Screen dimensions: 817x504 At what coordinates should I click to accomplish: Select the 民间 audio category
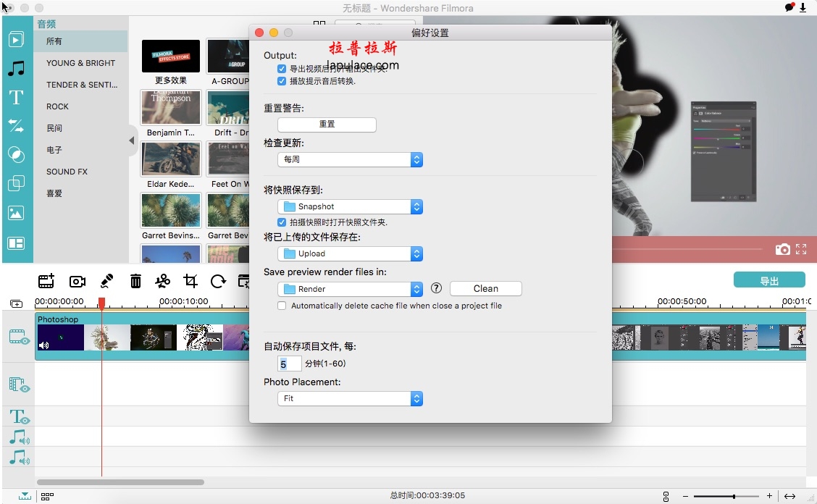pos(80,128)
